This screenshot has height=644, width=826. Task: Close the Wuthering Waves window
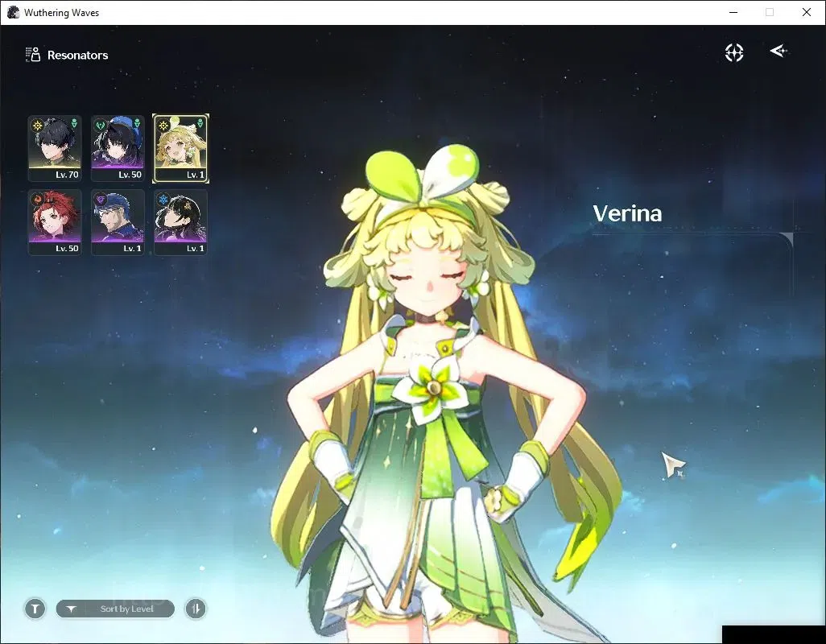tap(807, 12)
